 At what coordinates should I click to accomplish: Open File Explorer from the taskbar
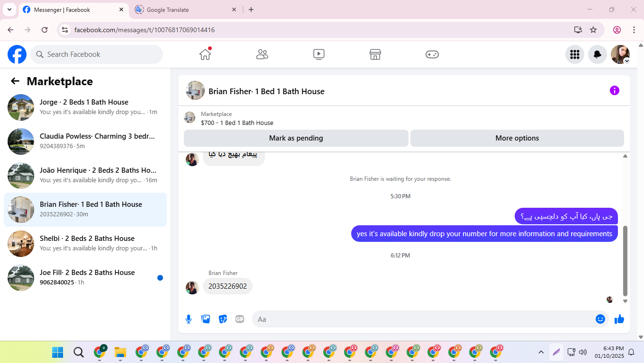[120, 352]
